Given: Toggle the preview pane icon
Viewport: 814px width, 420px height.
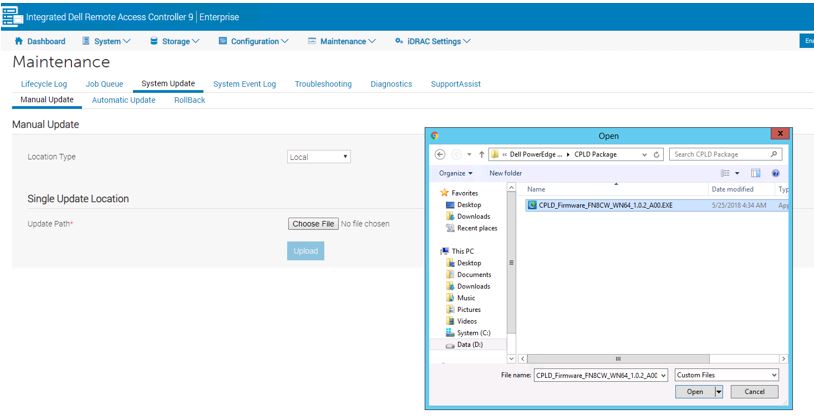Looking at the screenshot, I should [x=756, y=173].
